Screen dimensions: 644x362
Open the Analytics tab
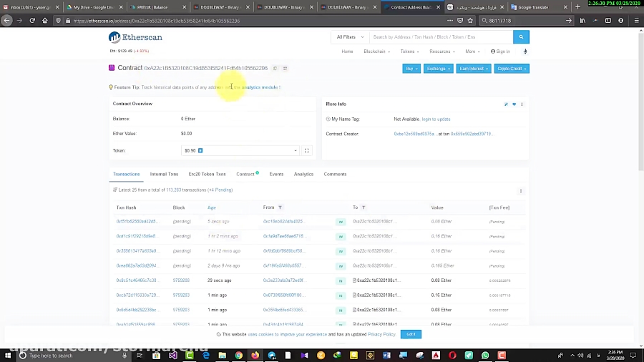[303, 174]
